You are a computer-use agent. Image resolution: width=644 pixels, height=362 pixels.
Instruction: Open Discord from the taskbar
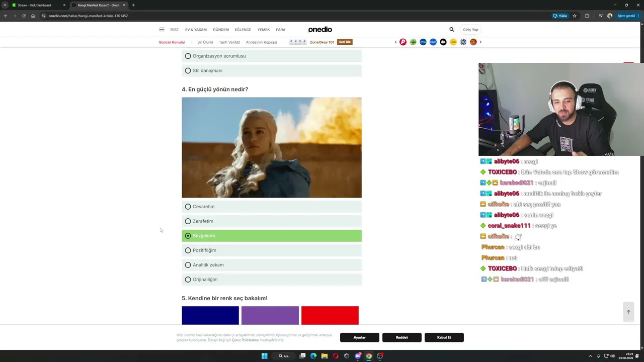[358, 356]
